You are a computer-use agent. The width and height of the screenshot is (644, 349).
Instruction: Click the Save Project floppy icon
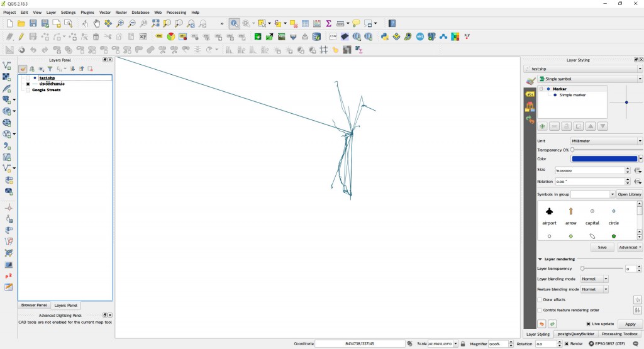click(x=33, y=23)
